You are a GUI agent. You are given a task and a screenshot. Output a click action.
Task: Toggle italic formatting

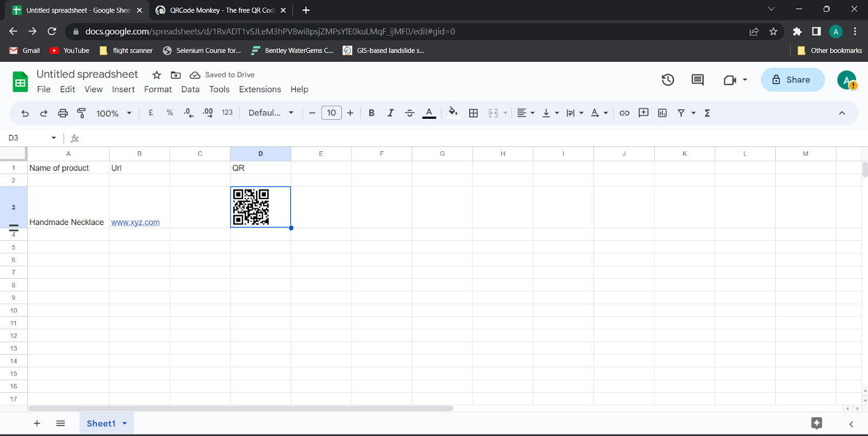click(391, 113)
